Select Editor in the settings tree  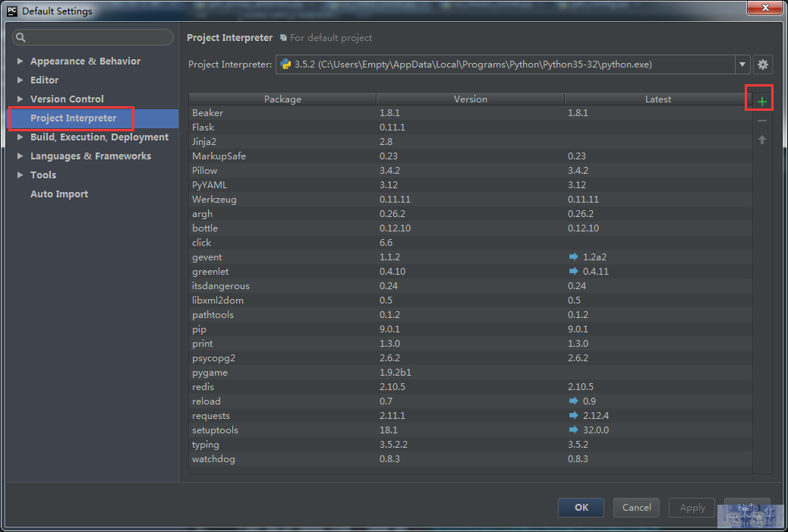pos(44,80)
